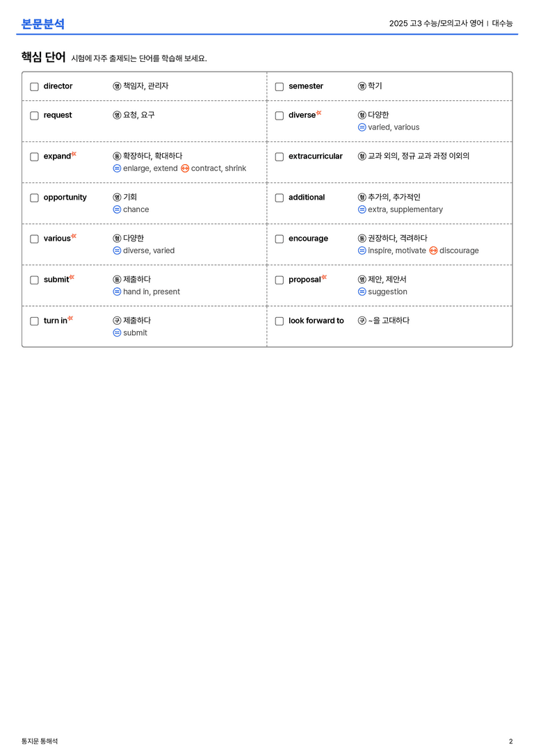Click the synonym icon beside chance
The image size is (534, 756).
117,209
